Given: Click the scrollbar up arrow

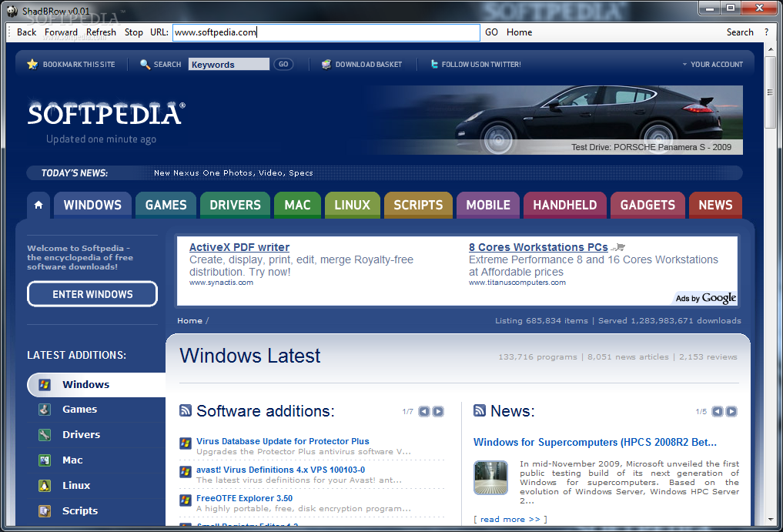Looking at the screenshot, I should pos(771,49).
